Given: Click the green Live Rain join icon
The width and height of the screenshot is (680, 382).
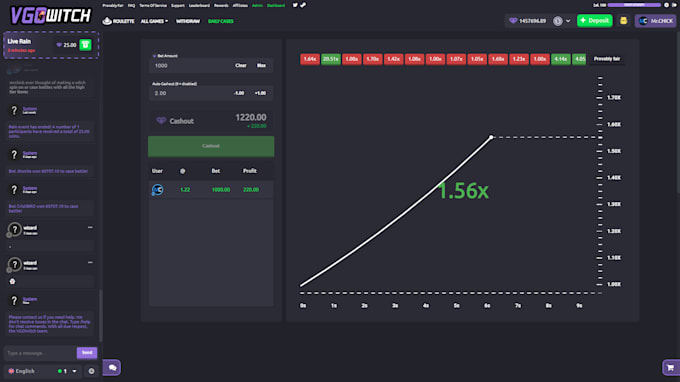Looking at the screenshot, I should 85,45.
